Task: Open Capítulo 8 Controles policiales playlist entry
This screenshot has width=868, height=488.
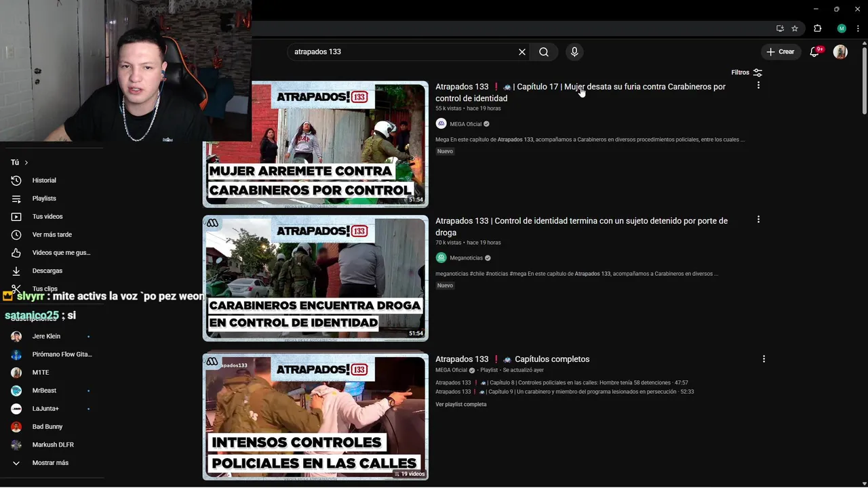Action: (561, 383)
